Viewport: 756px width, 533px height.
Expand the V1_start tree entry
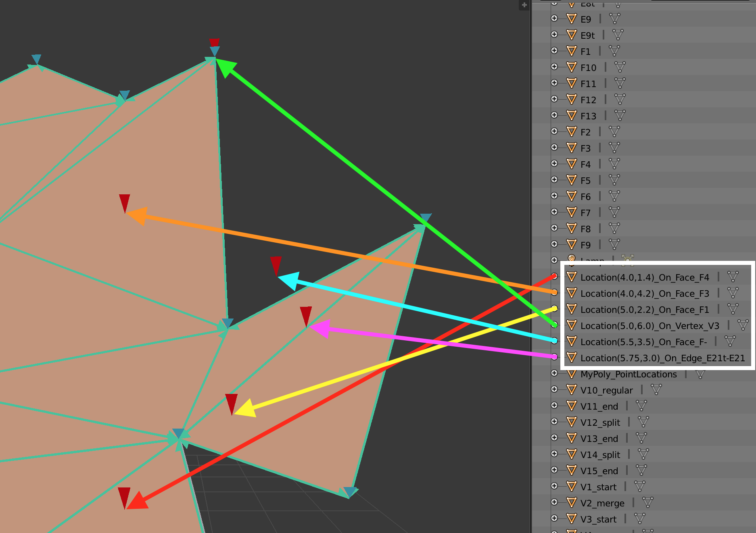[x=554, y=486]
